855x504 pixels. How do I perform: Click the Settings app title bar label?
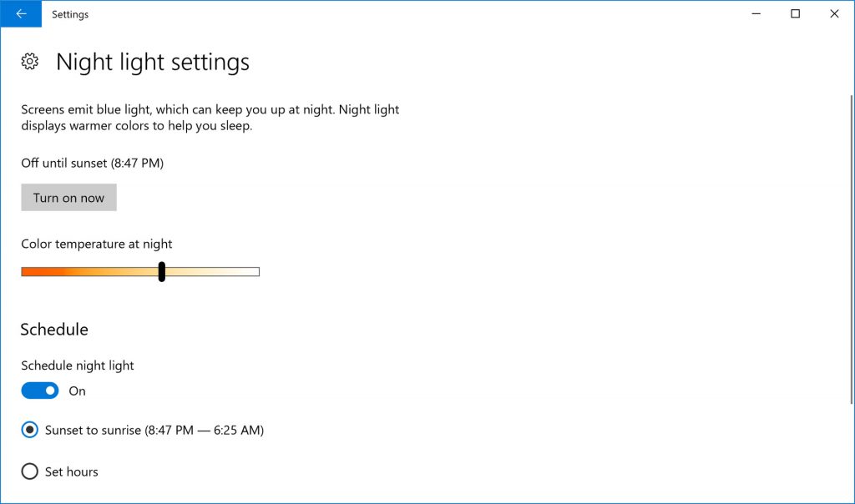pyautogui.click(x=70, y=13)
